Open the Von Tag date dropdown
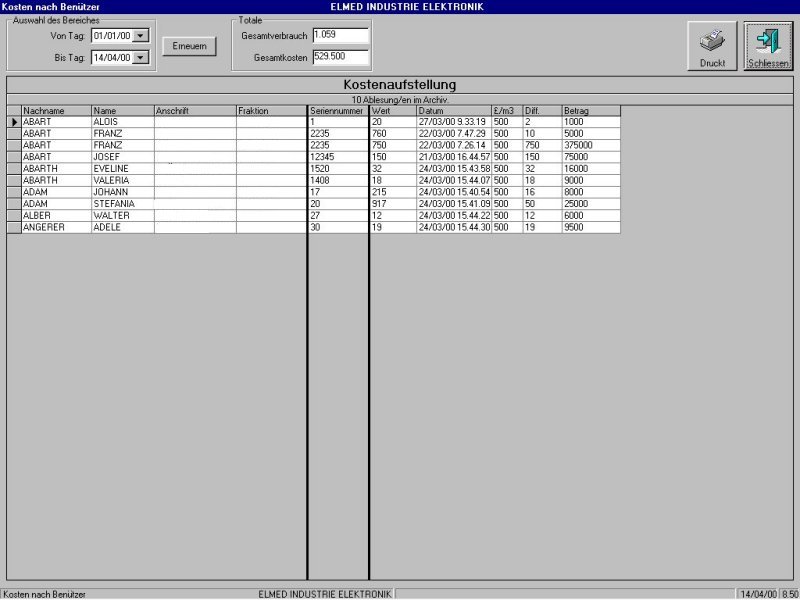Viewport: 800px width, 600px height. [140, 36]
